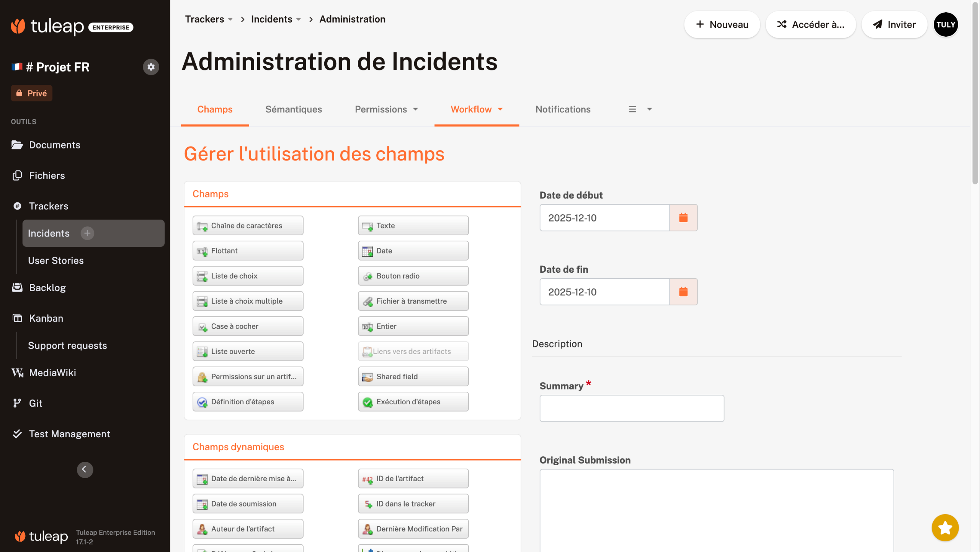
Task: Click the Nouveau button
Action: pyautogui.click(x=722, y=24)
